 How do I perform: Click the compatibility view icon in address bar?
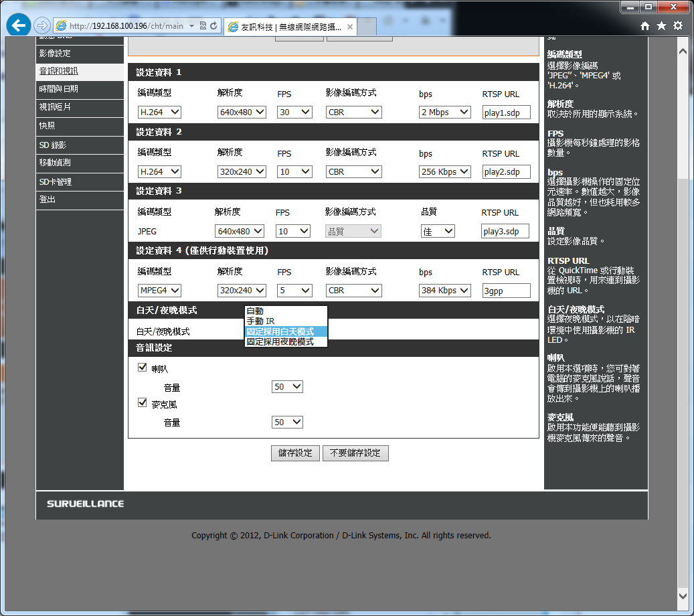pos(203,26)
